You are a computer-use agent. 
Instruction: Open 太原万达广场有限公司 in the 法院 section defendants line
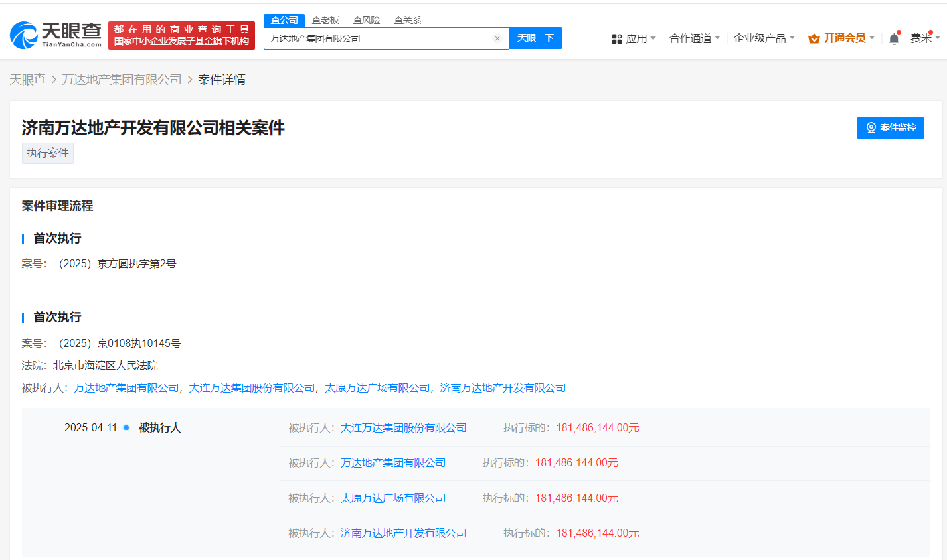click(x=377, y=388)
